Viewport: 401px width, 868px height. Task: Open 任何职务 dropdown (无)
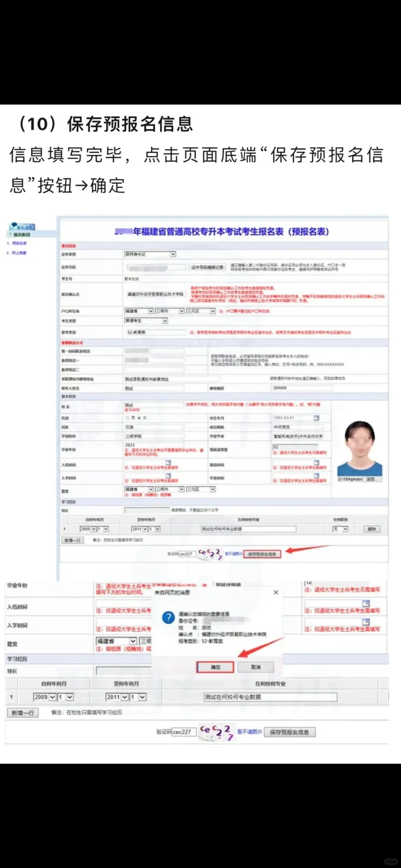[x=340, y=529]
